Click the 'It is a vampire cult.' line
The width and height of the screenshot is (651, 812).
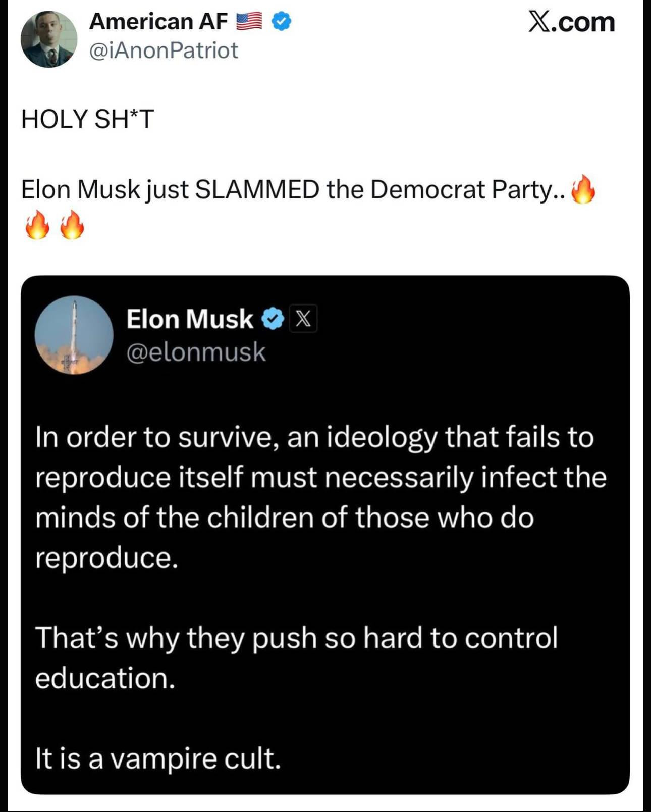pos(157,758)
